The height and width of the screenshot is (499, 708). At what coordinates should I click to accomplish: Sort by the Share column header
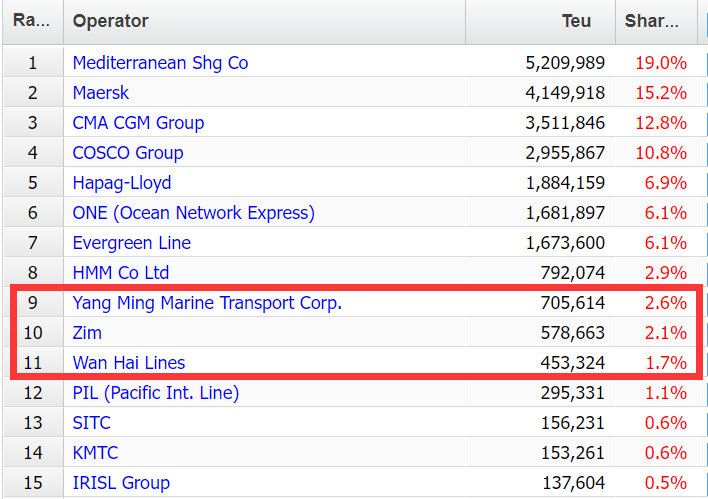pos(657,22)
